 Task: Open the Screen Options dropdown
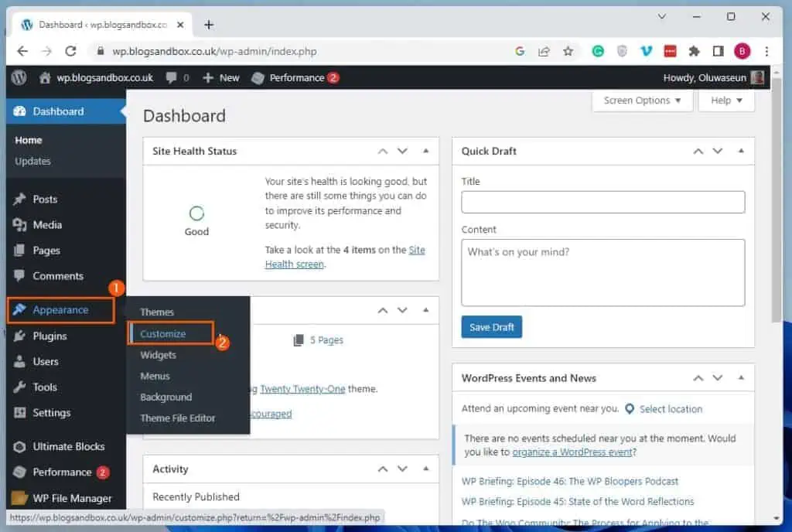[x=641, y=101]
